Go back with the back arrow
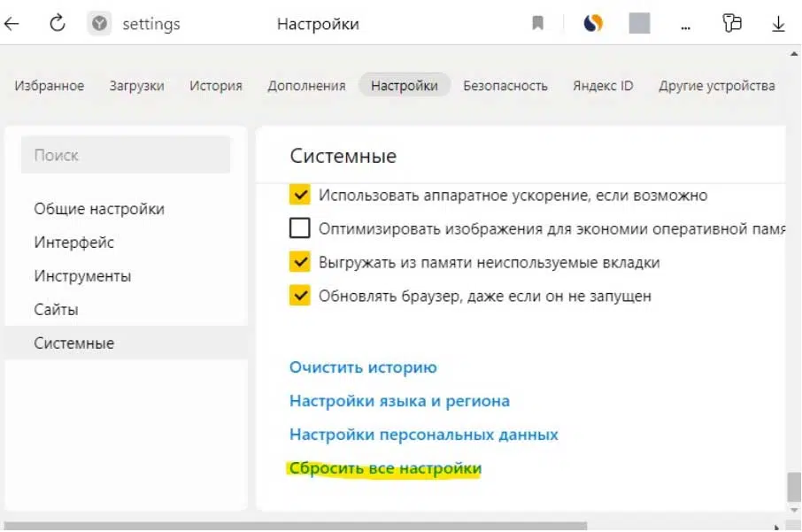 [x=12, y=24]
